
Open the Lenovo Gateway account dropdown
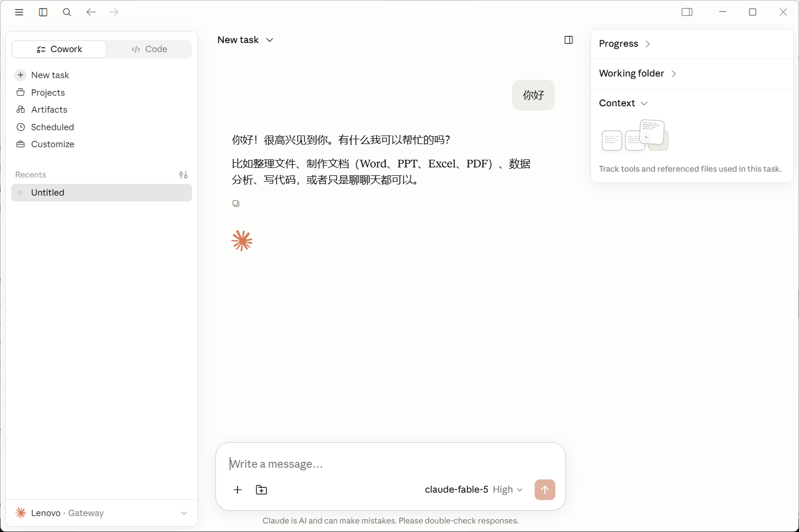[102, 513]
